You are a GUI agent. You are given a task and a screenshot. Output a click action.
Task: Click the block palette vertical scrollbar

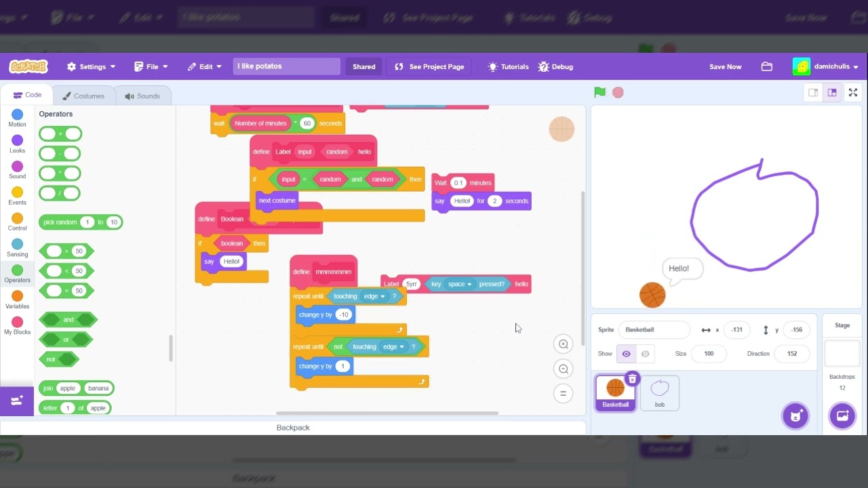click(171, 348)
